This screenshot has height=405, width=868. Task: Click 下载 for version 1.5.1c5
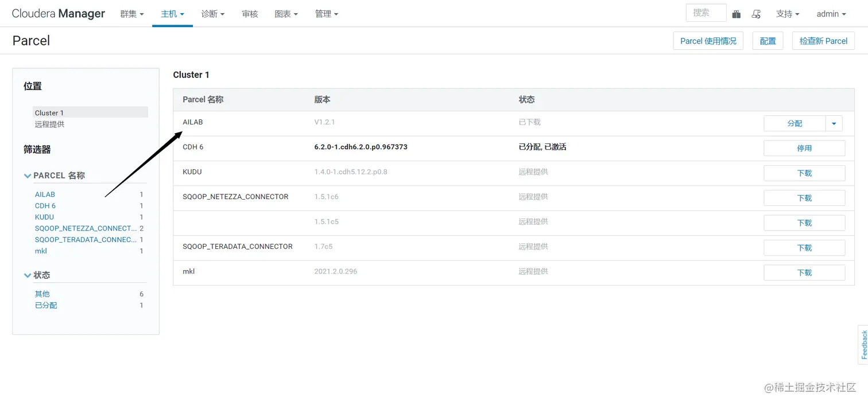[x=804, y=223]
